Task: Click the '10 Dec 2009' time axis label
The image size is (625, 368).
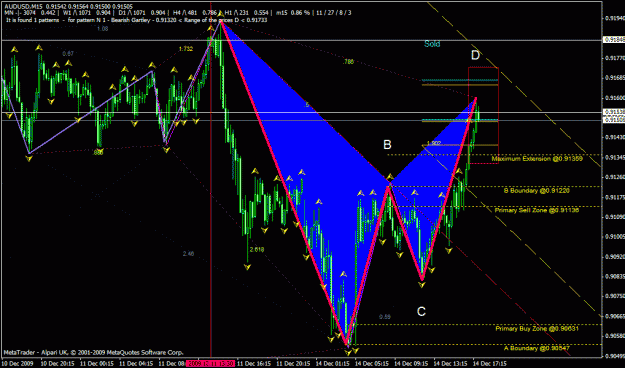Action: 17,364
